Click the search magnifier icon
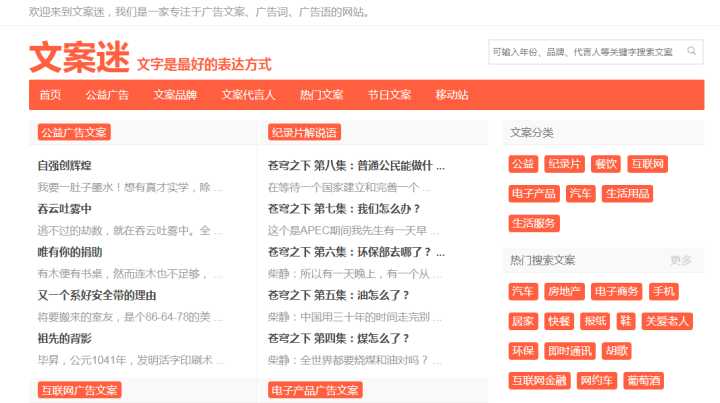Screen dimensions: 720x403 coord(691,51)
